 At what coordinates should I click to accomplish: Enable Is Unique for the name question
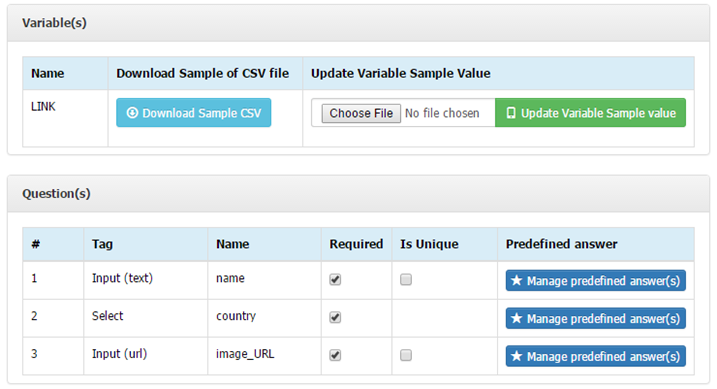pos(406,279)
